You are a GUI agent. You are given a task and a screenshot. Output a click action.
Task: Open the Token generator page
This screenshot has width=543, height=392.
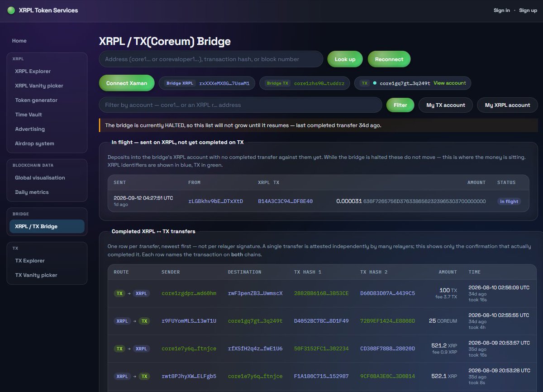coord(36,100)
